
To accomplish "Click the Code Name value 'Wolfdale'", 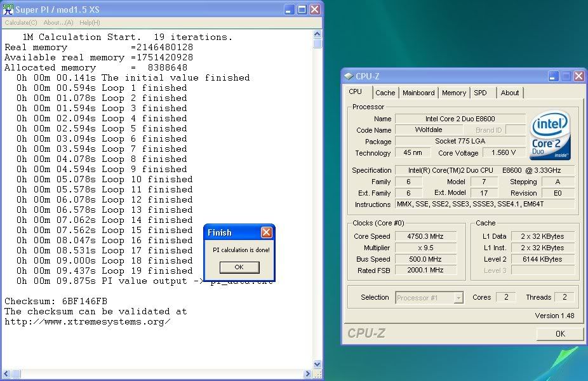I will point(429,130).
